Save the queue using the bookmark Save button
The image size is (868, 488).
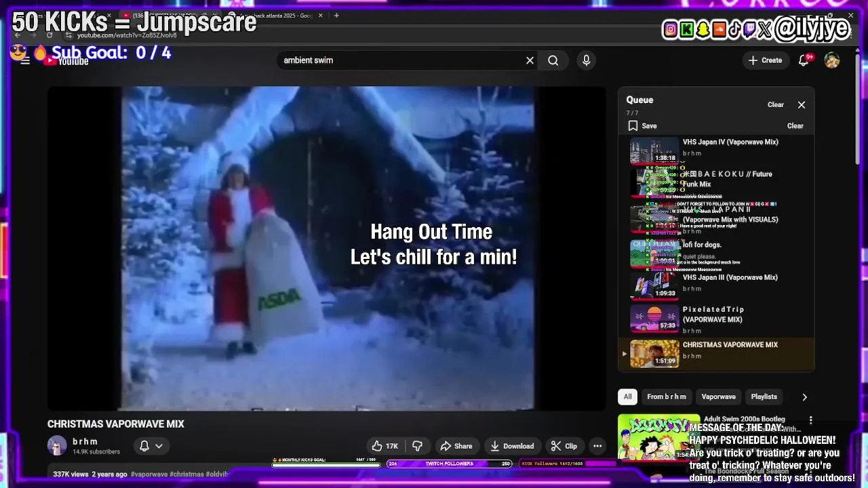pos(642,126)
